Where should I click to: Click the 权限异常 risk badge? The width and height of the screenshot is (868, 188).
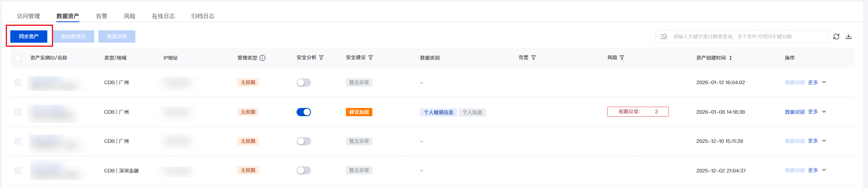click(638, 112)
